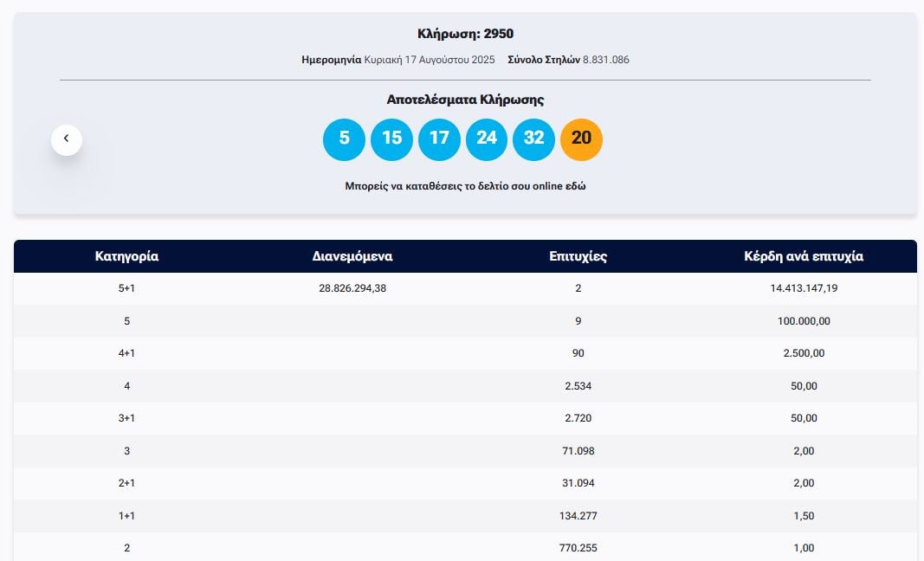
Task: Click the 134.277 successes cell
Action: [578, 516]
